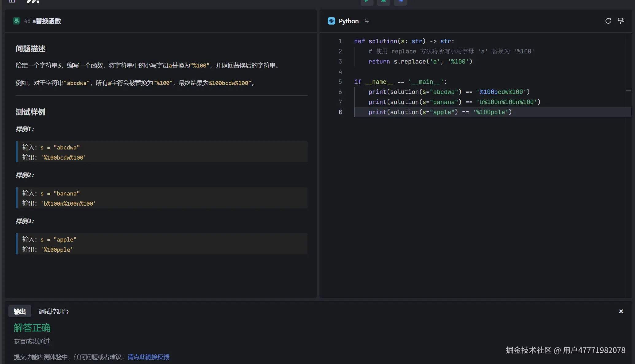Close the output panel
Image resolution: width=635 pixels, height=364 pixels.
[621, 311]
